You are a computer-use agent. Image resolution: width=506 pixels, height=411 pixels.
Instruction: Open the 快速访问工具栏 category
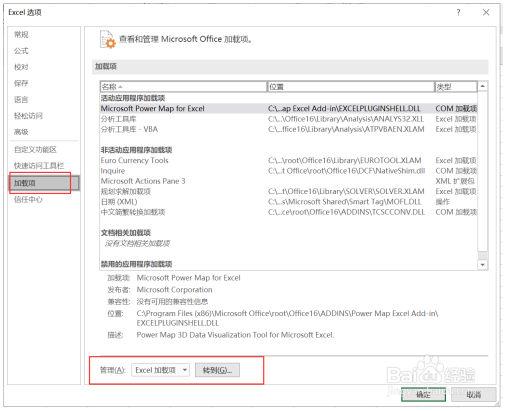(x=39, y=165)
